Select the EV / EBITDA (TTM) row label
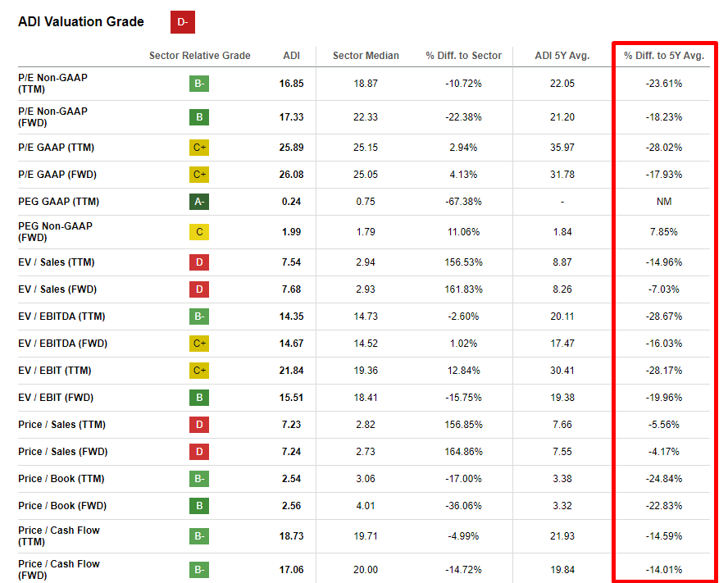This screenshot has width=728, height=583. [x=61, y=317]
